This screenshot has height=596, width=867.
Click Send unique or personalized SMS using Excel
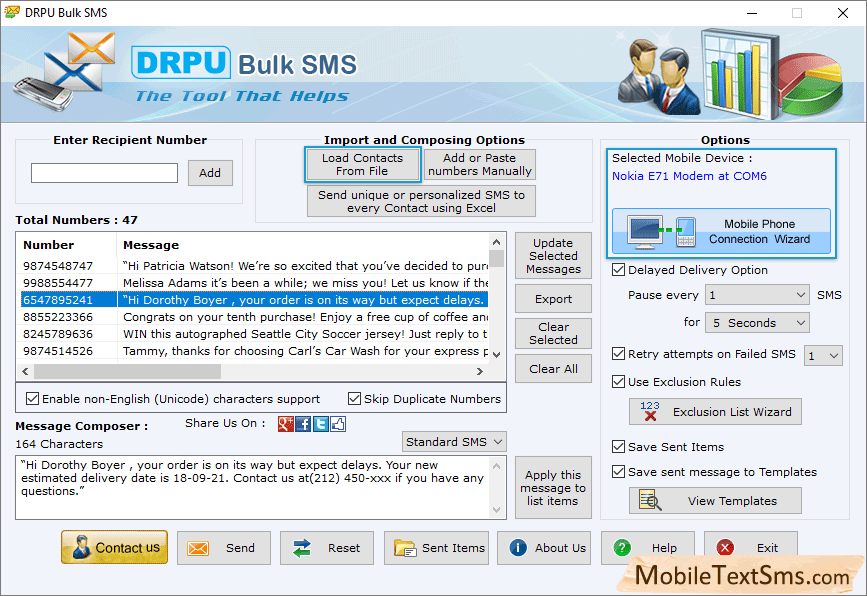coord(421,201)
